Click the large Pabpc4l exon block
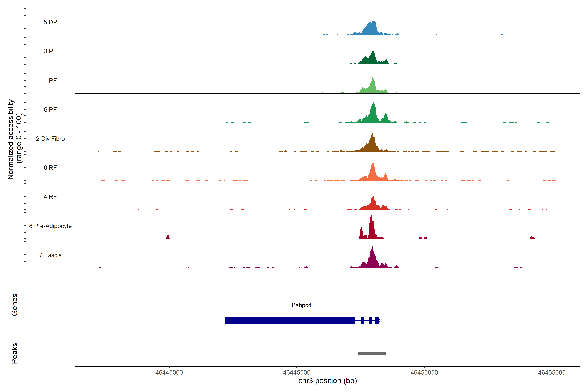588x392 pixels. pyautogui.click(x=290, y=320)
